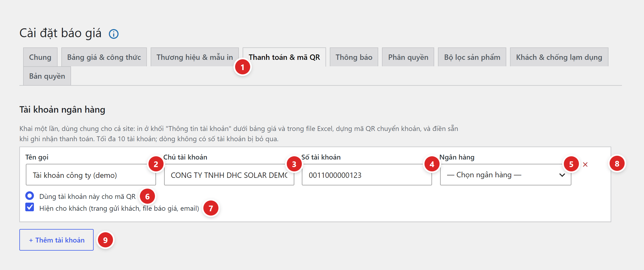Image resolution: width=644 pixels, height=270 pixels.
Task: Select the Thanh toán & mã QR tab
Action: pyautogui.click(x=284, y=57)
